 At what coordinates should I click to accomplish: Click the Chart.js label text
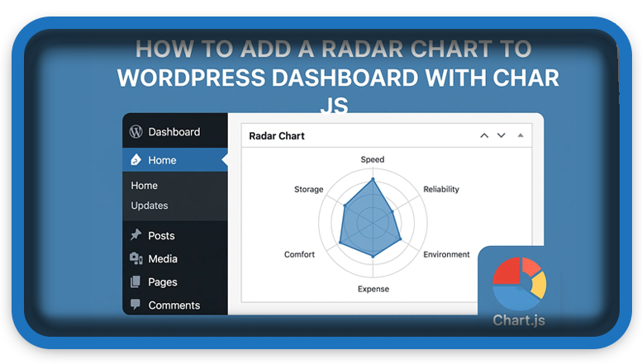(x=519, y=320)
